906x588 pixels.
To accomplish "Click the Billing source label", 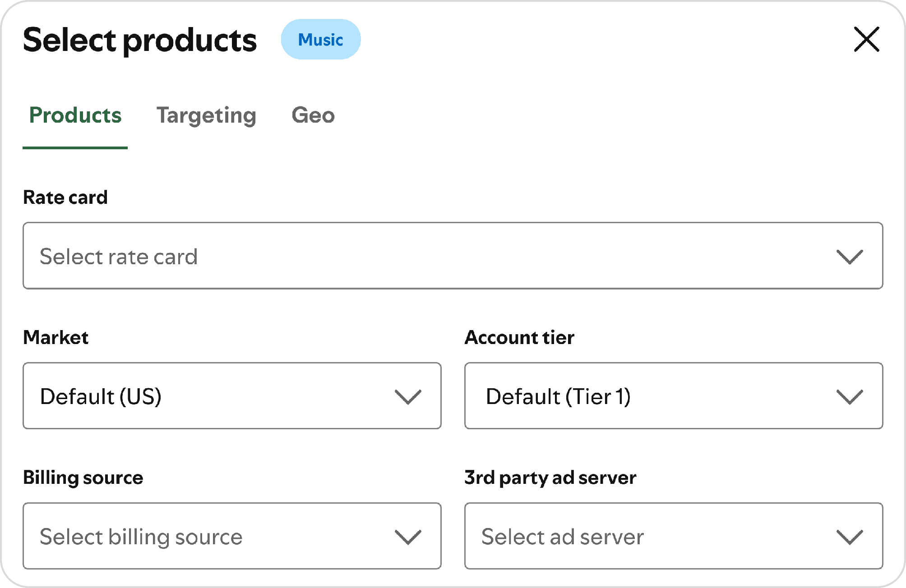I will pos(83,478).
